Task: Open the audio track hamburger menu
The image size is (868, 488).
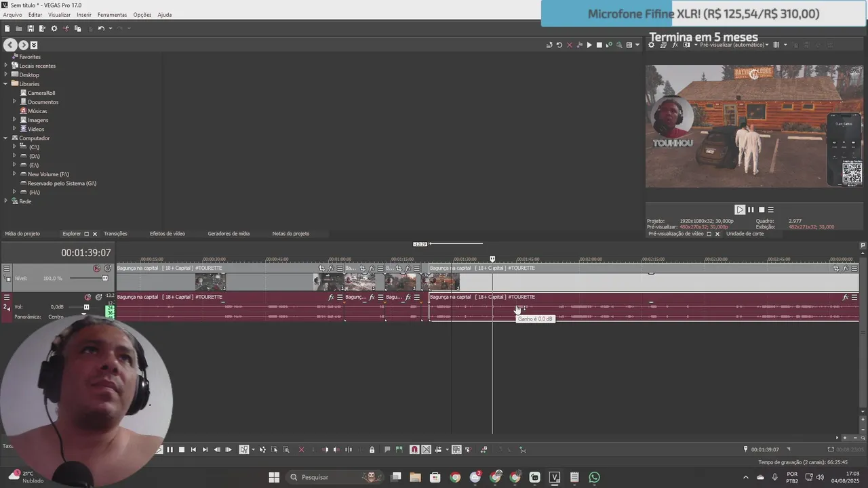Action: coord(7,298)
